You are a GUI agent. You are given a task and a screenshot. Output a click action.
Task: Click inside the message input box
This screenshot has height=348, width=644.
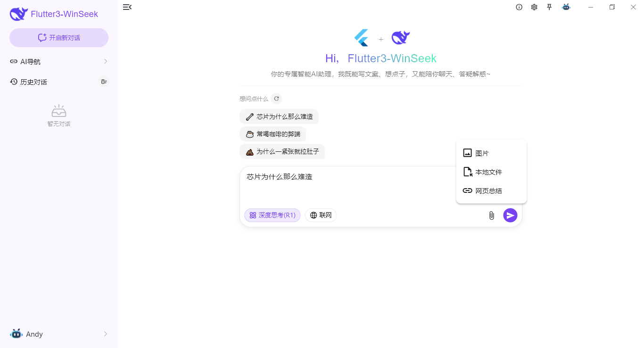[x=354, y=189]
